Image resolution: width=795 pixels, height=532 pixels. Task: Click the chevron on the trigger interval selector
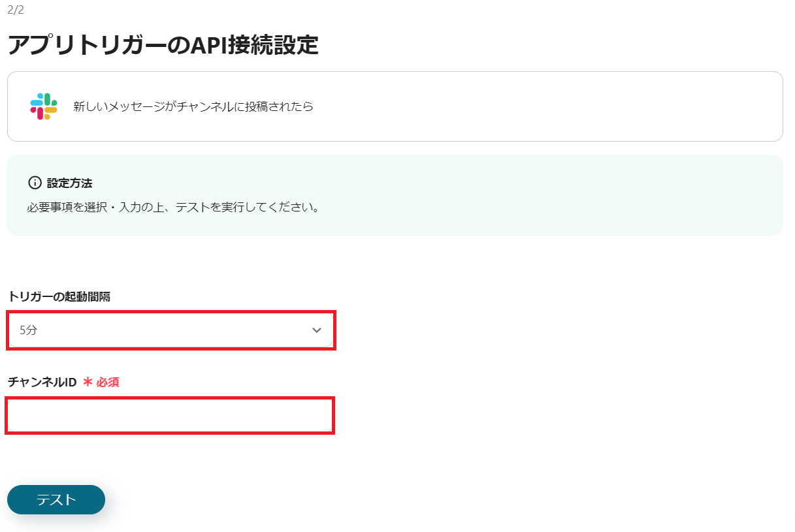pyautogui.click(x=317, y=330)
